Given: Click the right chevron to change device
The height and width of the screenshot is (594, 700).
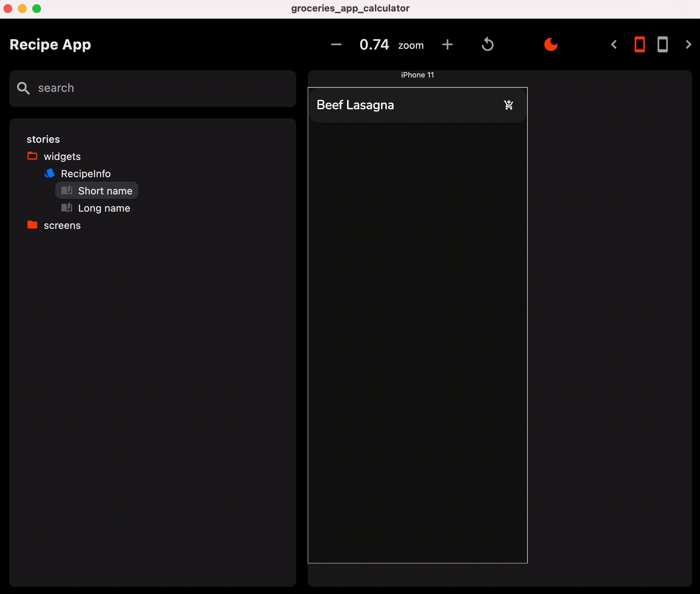Looking at the screenshot, I should (688, 44).
